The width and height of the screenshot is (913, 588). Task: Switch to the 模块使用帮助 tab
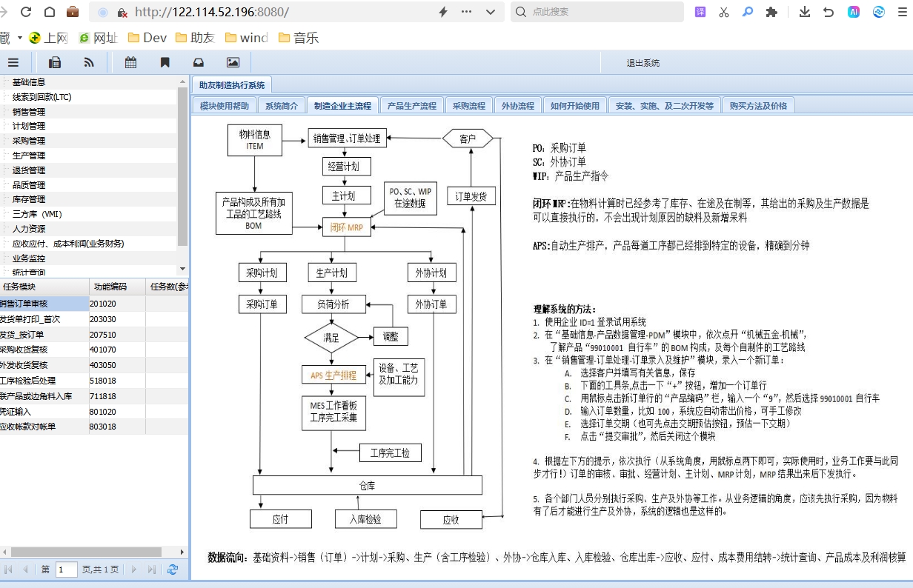click(225, 106)
